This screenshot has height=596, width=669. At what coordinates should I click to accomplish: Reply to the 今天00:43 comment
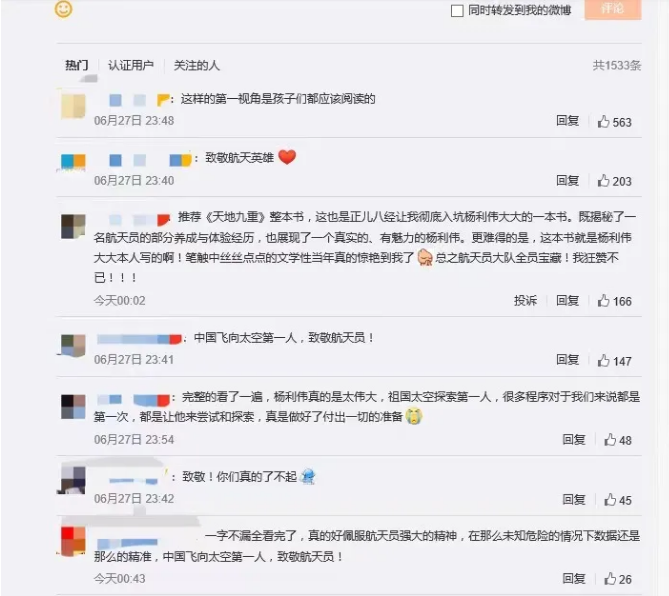tap(574, 579)
